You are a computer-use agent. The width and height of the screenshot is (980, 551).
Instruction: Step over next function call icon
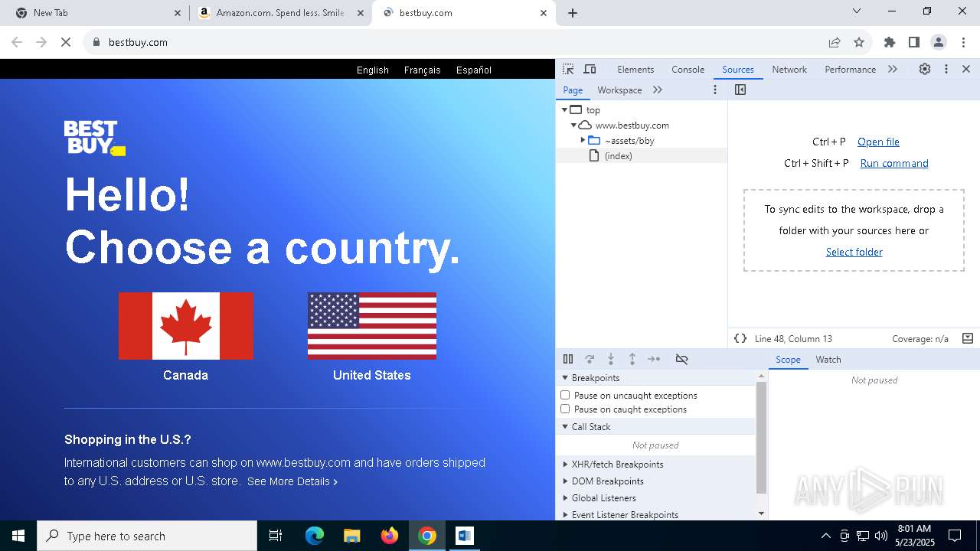pos(590,359)
